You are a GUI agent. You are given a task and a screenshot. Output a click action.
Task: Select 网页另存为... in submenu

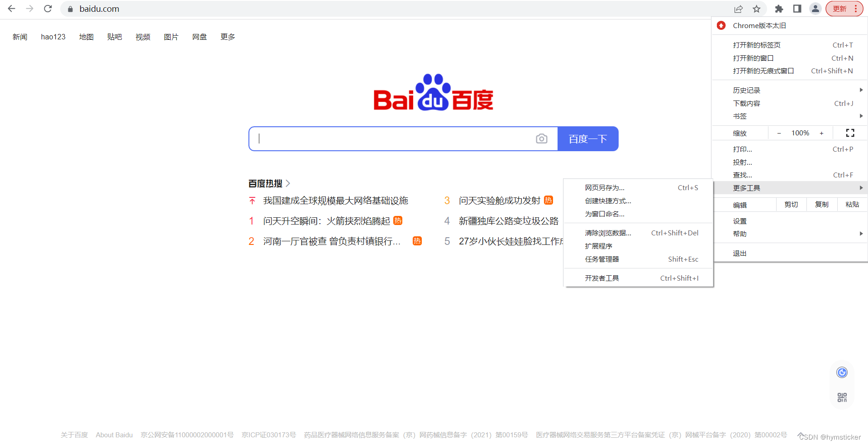click(x=639, y=187)
